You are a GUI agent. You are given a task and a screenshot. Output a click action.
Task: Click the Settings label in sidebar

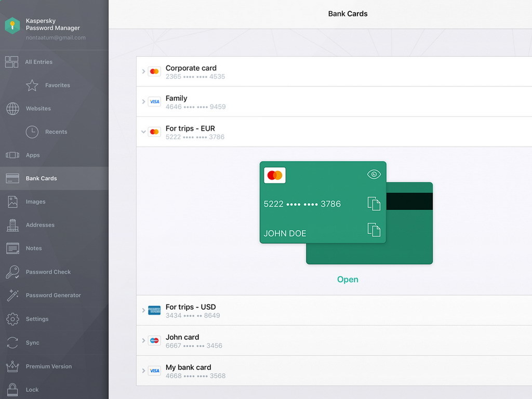click(37, 320)
